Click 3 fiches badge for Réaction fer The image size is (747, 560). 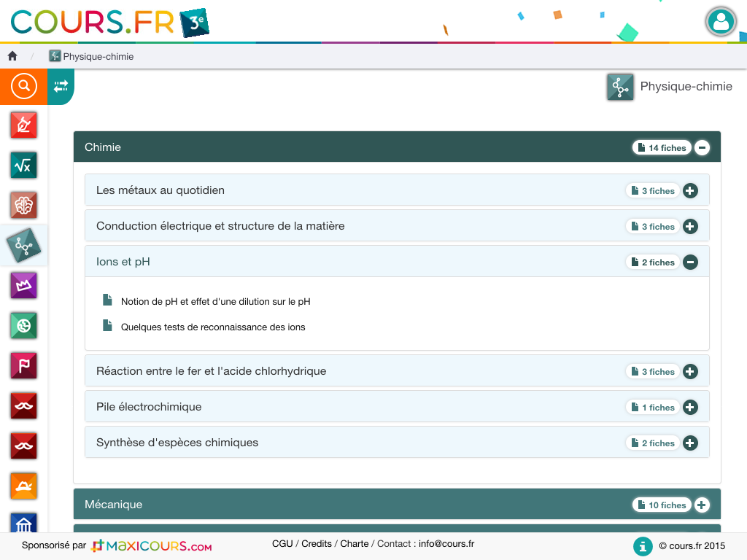click(653, 371)
